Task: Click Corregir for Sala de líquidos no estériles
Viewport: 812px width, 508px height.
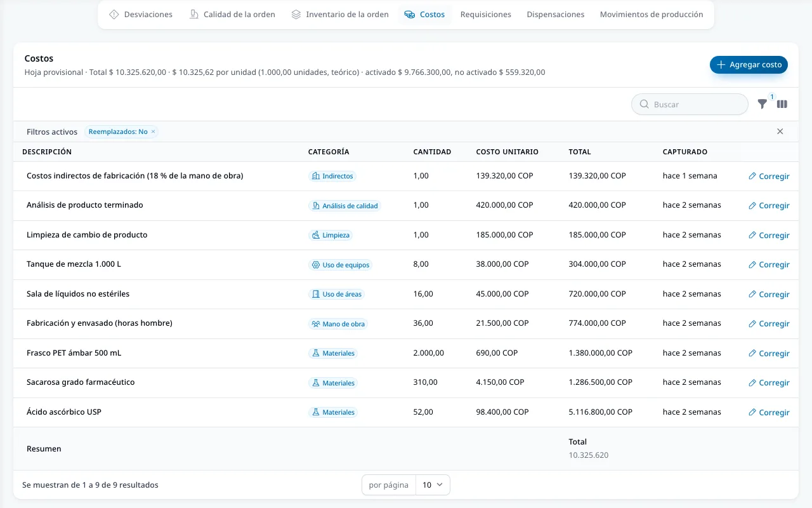Action: click(769, 295)
